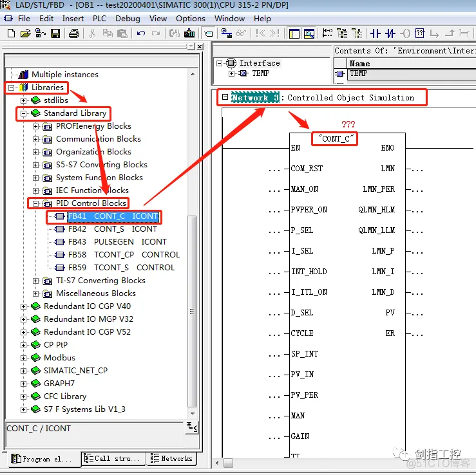The height and width of the screenshot is (475, 476).
Task: Open the File menu
Action: click(24, 19)
